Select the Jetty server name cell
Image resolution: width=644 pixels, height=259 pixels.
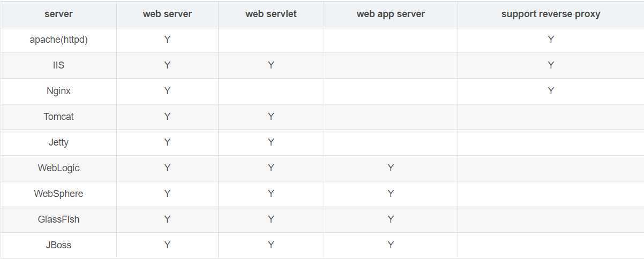coord(58,142)
